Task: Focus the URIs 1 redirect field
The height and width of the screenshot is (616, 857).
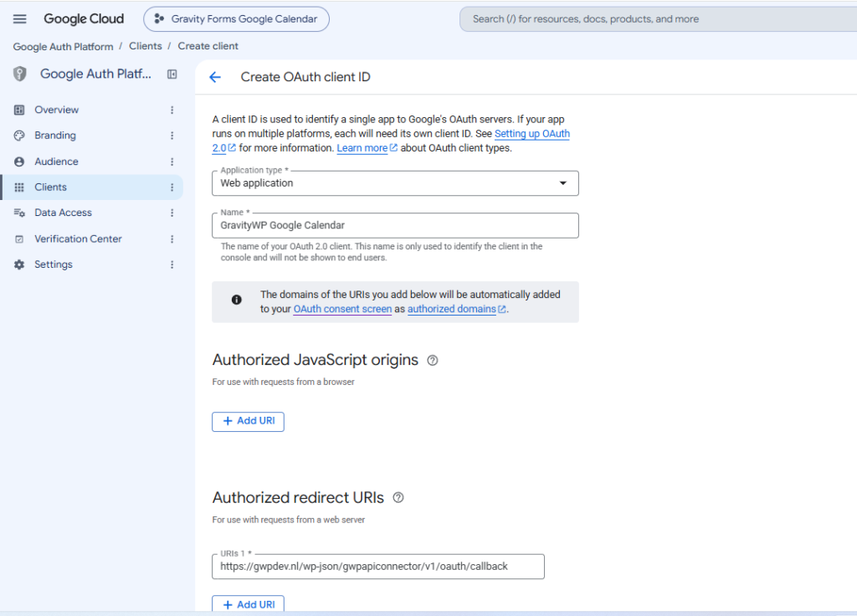Action: 378,567
